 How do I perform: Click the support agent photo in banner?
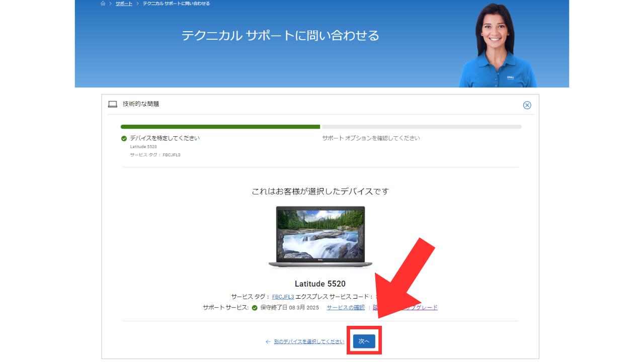(497, 45)
